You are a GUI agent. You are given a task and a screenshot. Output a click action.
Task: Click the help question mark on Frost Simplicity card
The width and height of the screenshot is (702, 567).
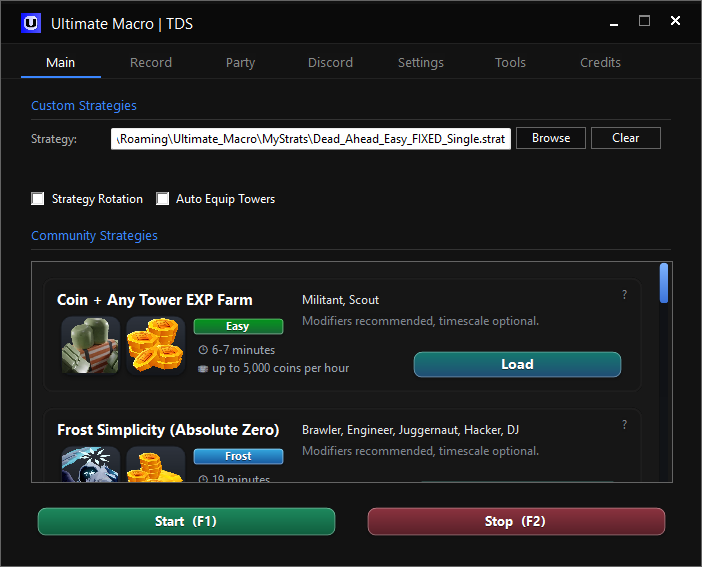pyautogui.click(x=625, y=425)
